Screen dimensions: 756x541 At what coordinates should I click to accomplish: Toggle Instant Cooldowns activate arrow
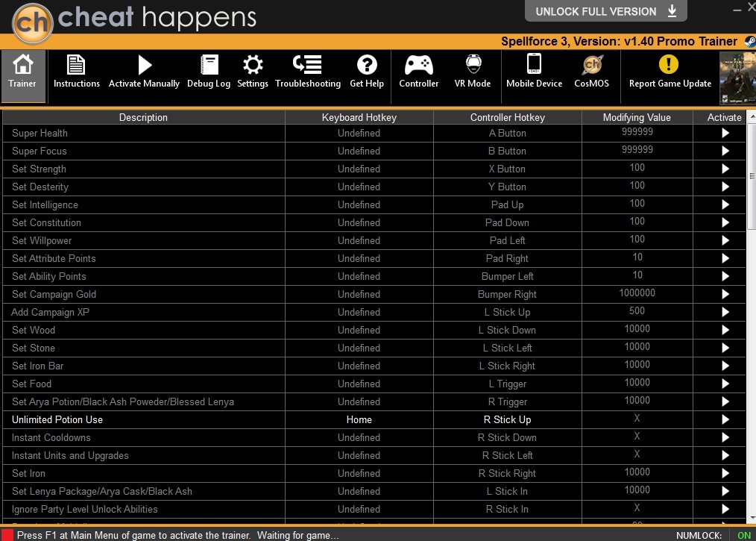pyautogui.click(x=725, y=438)
